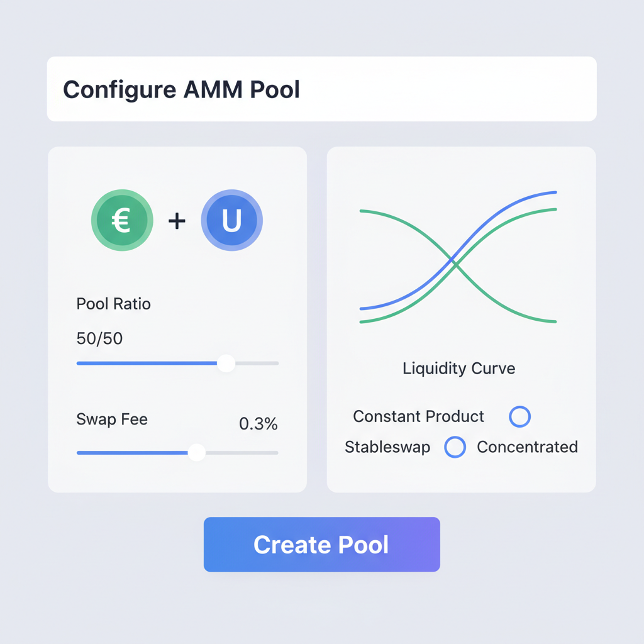644x644 pixels.
Task: Select the Stableswap radio button
Action: [455, 447]
